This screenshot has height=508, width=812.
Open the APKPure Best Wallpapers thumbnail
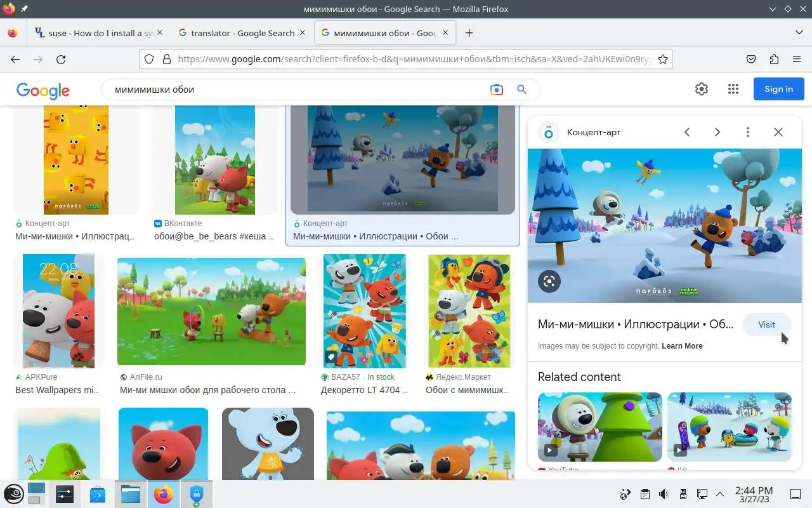point(58,311)
